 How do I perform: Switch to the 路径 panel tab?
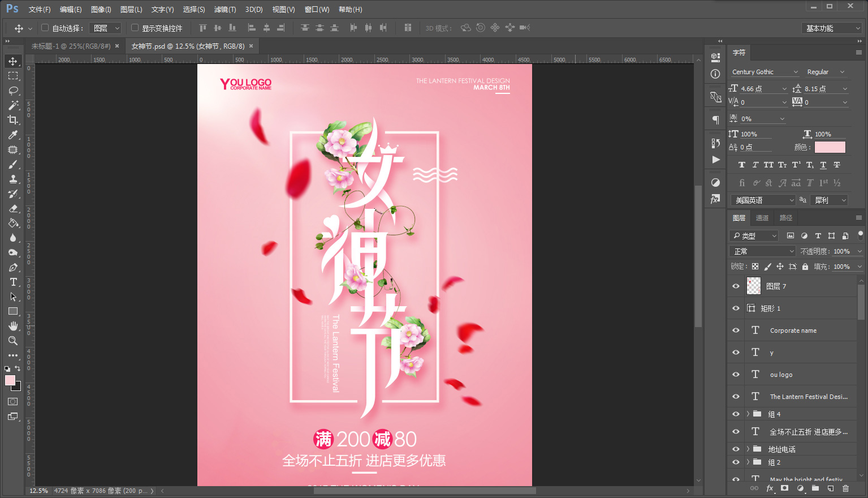(x=786, y=218)
